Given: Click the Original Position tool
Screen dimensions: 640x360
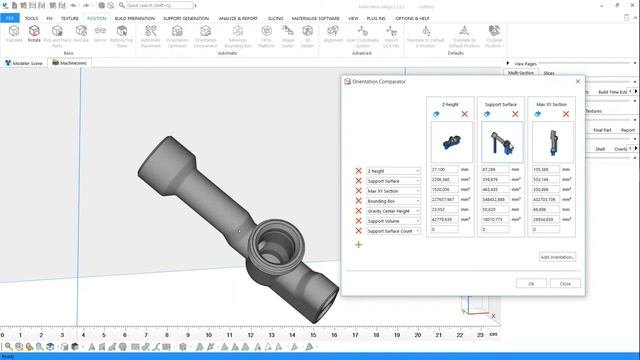Looking at the screenshot, I should pos(494,36).
